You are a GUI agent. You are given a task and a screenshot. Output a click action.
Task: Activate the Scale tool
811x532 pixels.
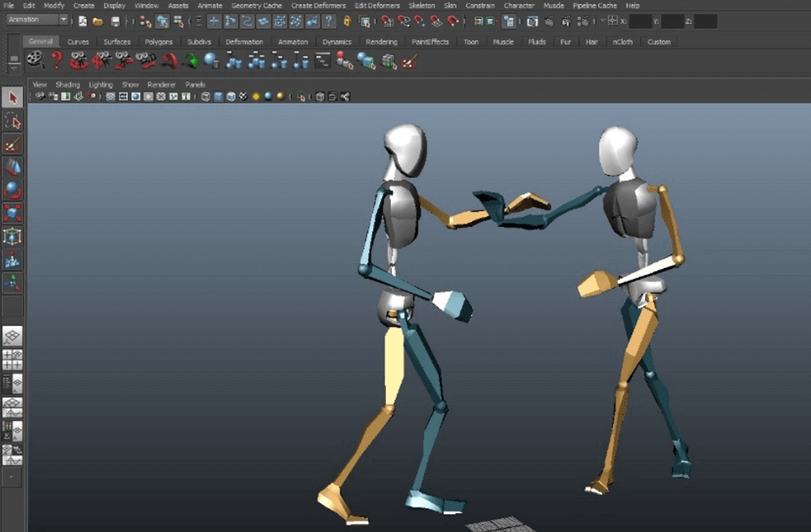[11, 213]
